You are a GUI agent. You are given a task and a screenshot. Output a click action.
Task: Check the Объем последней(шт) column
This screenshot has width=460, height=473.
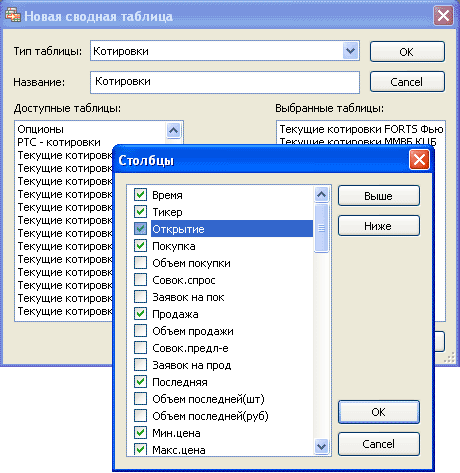pyautogui.click(x=140, y=399)
